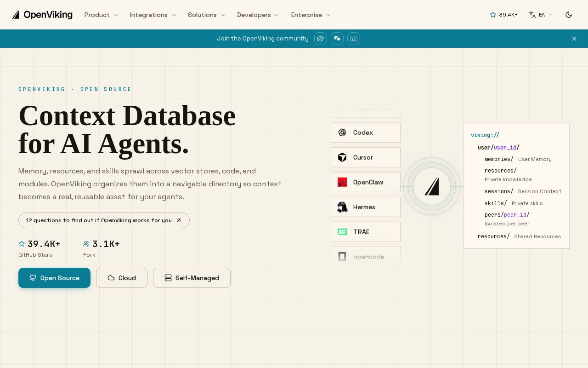Image resolution: width=588 pixels, height=368 pixels.
Task: Expand the Developers menu
Action: [257, 15]
